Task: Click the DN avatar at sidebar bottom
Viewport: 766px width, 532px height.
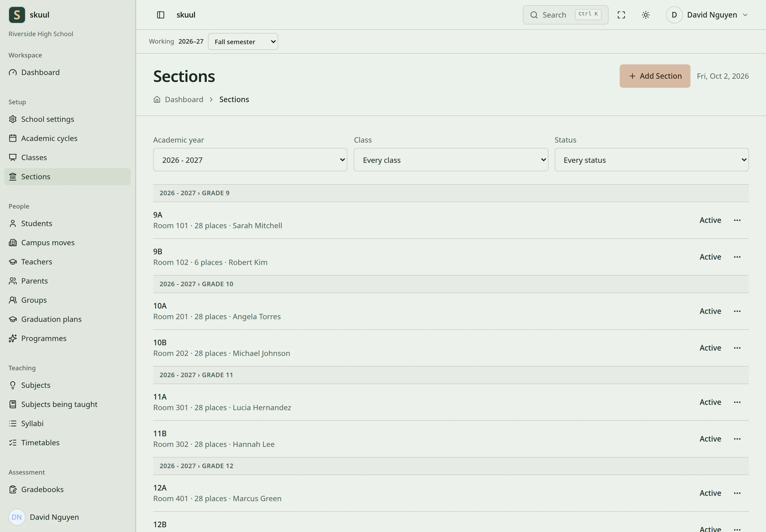Action: pos(17,517)
